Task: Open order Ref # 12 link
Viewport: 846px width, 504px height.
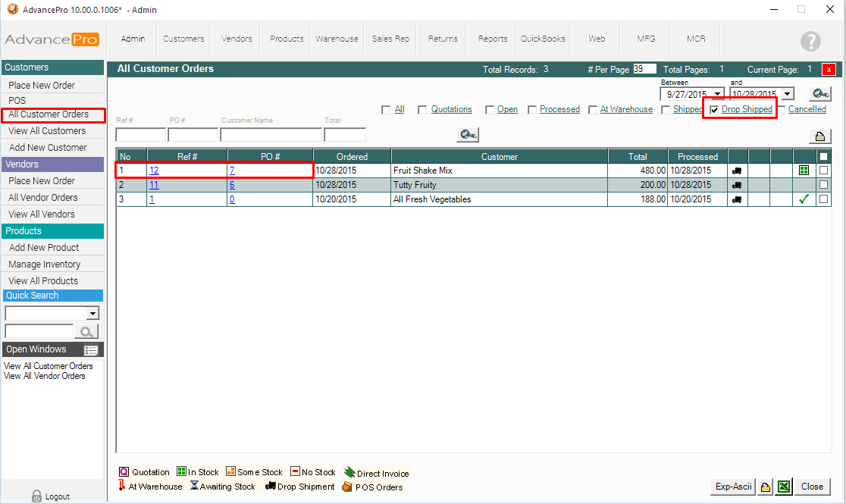Action: (154, 171)
